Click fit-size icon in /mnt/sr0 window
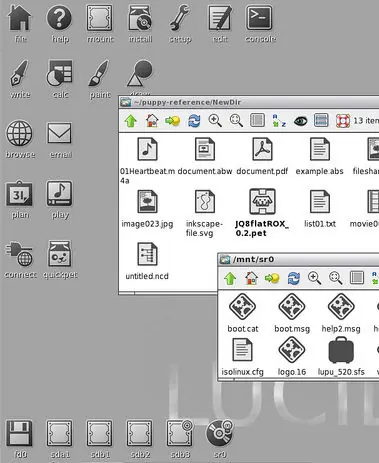The image size is (379, 463). pos(335,278)
